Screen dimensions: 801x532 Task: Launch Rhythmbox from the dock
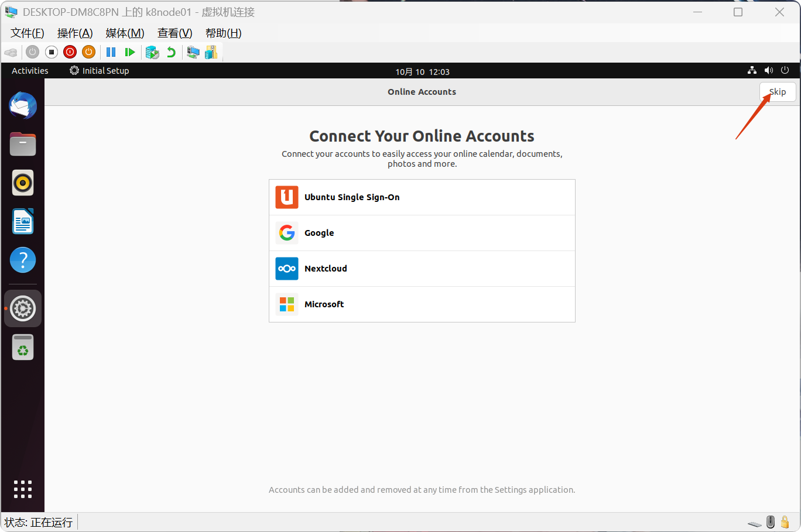23,183
